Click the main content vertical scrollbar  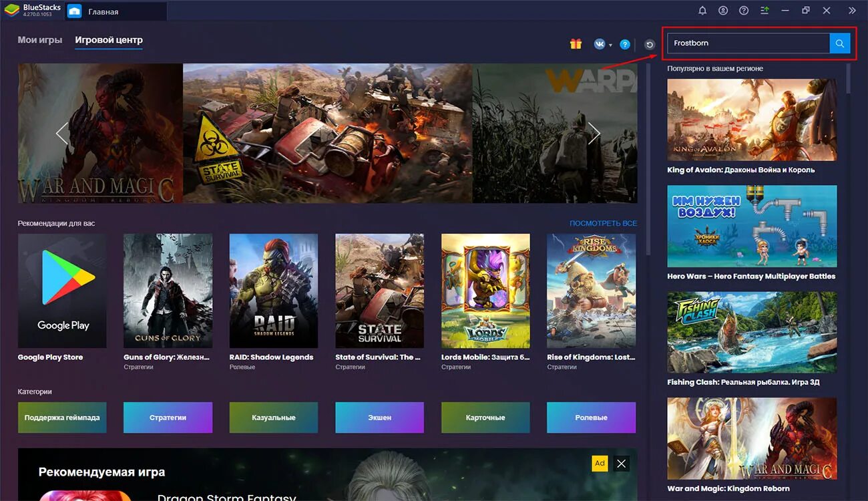[648, 160]
